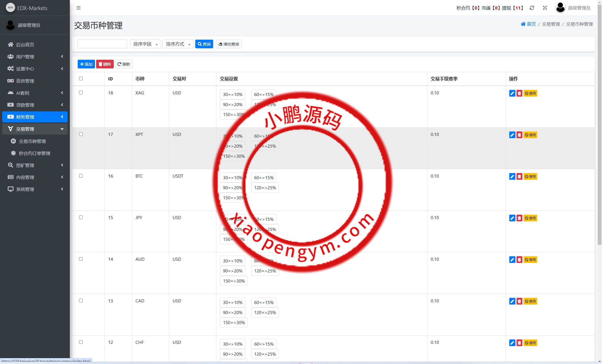The width and height of the screenshot is (602, 364).
Task: Open the 排序方式 dropdown
Action: [178, 44]
